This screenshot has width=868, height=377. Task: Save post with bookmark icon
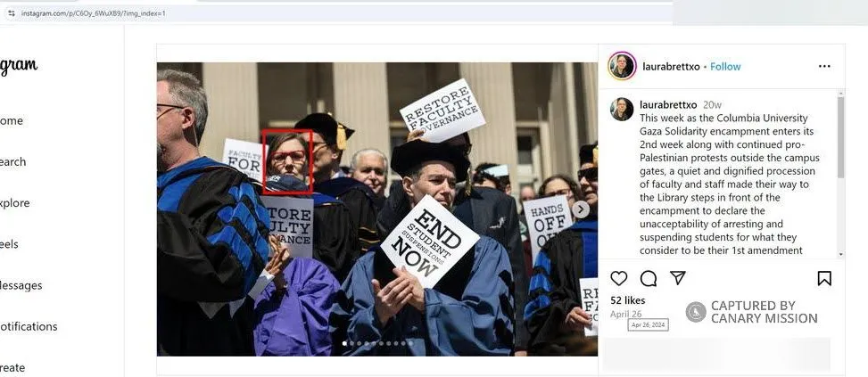[824, 278]
